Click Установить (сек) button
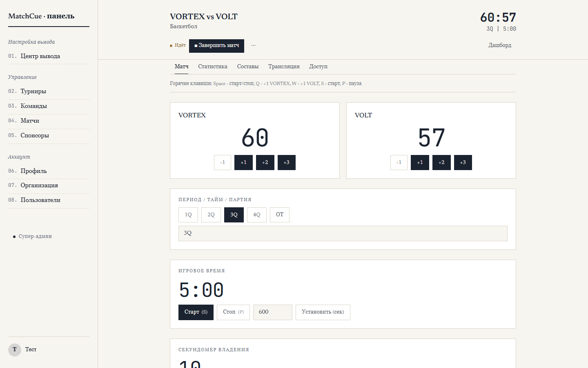This screenshot has height=368, width=588. 323,312
